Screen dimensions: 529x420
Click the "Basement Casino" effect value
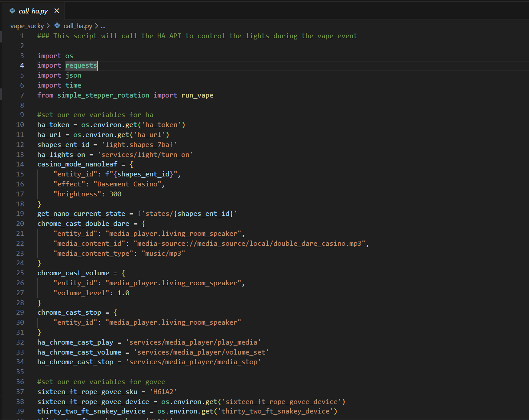129,184
